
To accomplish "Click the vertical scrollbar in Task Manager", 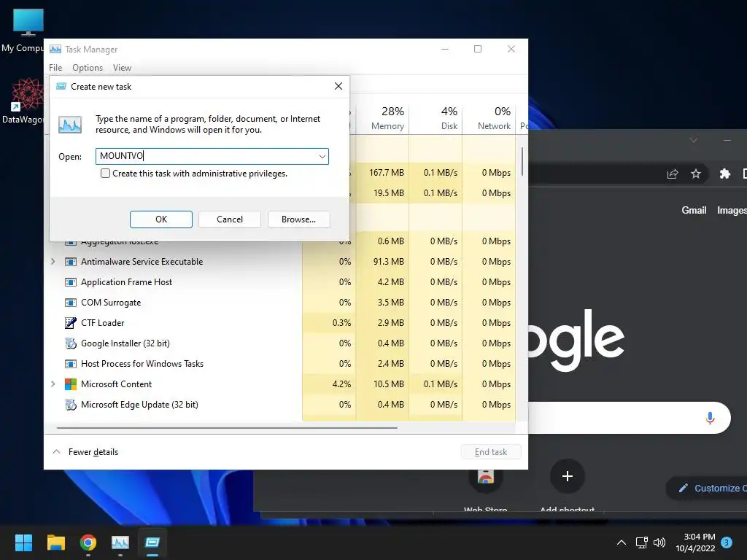I will click(x=522, y=161).
